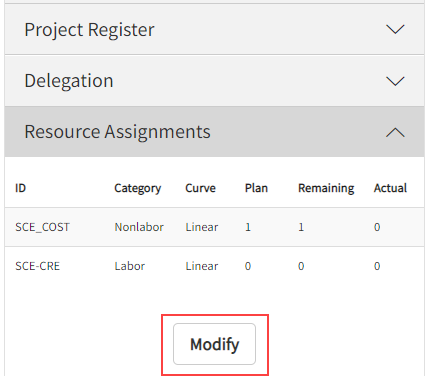Sort by the Remaining column header

click(x=326, y=188)
